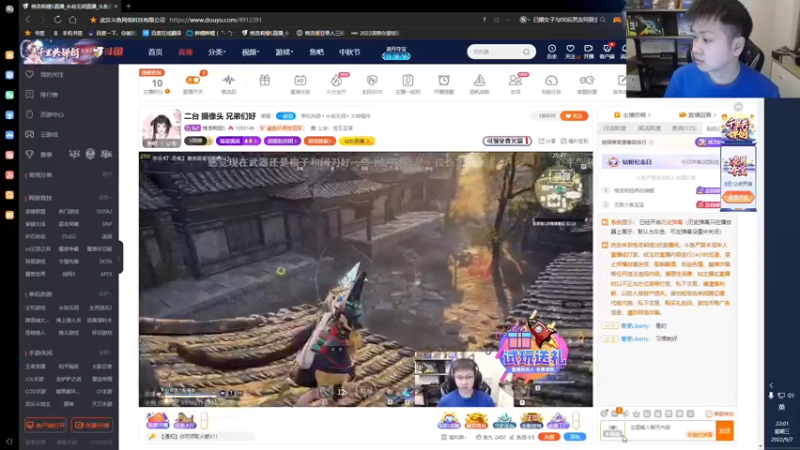This screenshot has height=450, width=800.
Task: Click the 分享 share icon
Action: tap(547, 141)
